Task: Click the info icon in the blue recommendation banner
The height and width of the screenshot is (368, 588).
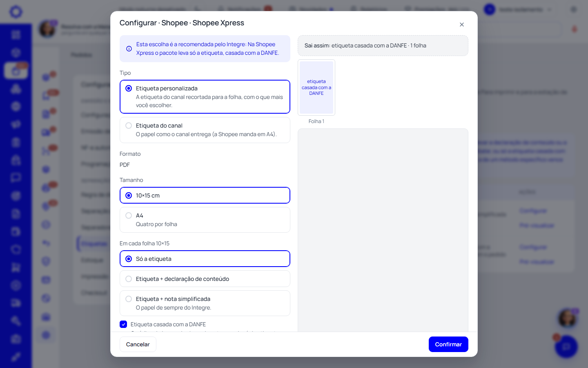Action: click(129, 49)
